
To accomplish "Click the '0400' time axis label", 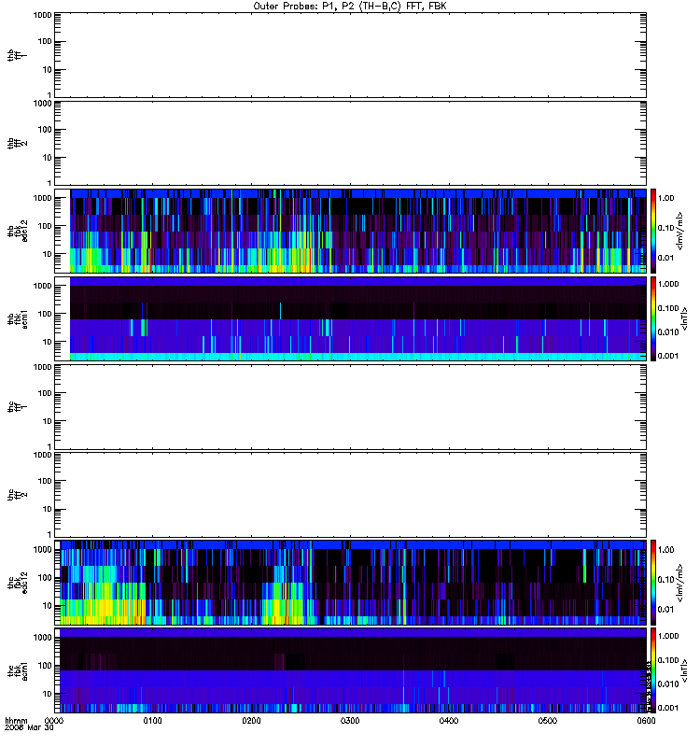I will tap(449, 721).
